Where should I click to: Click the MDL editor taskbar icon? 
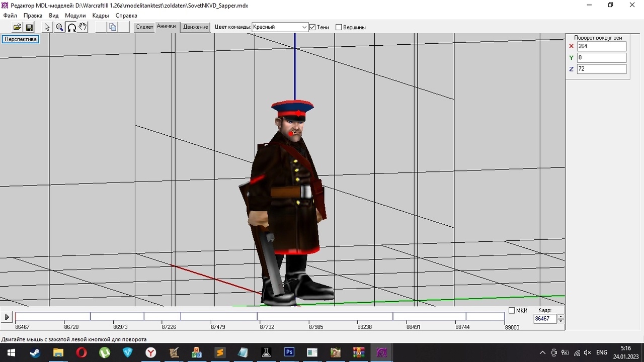(x=382, y=352)
